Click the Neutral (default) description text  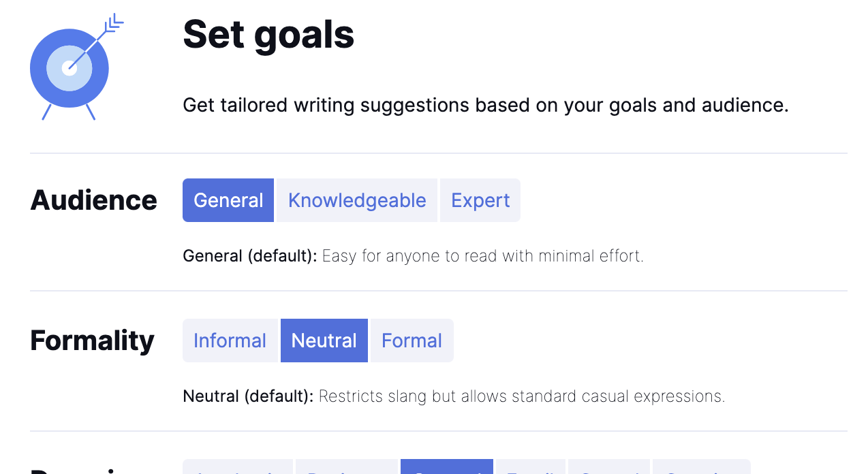coord(454,396)
